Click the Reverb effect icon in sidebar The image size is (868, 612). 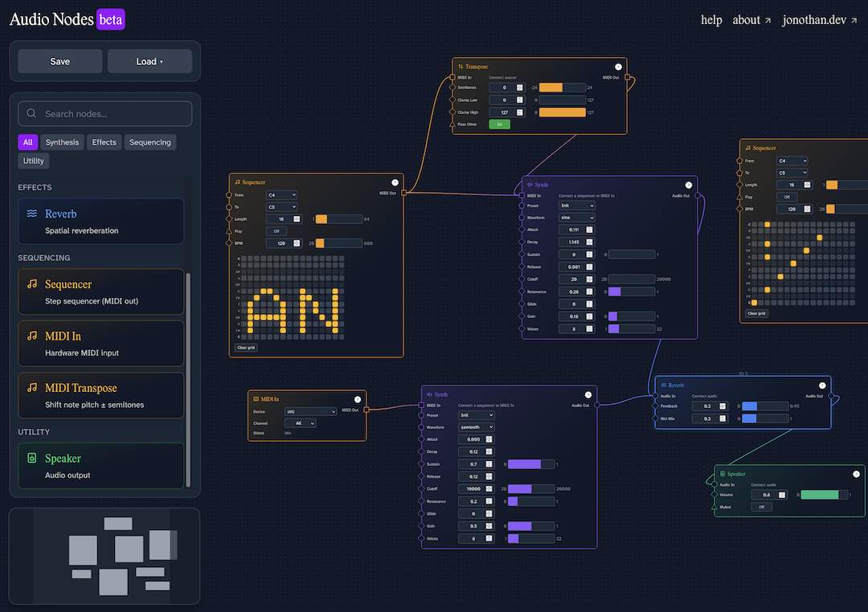coord(31,214)
